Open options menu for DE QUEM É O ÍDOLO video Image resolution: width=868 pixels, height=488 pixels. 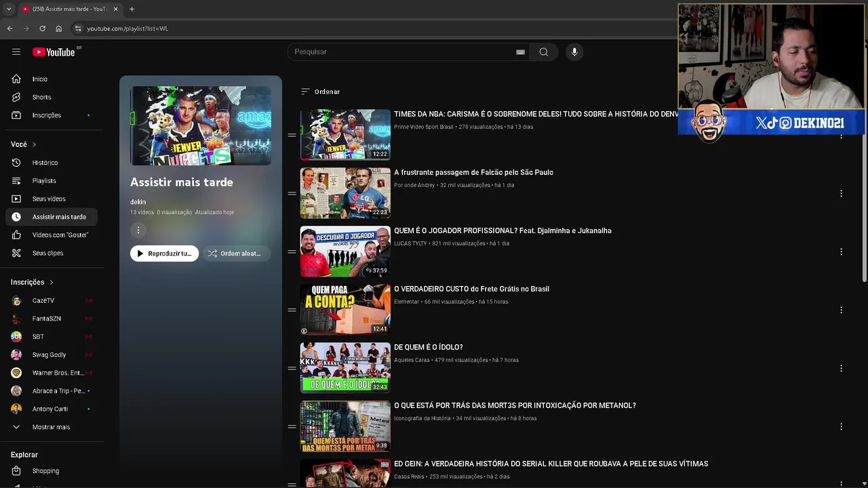[x=841, y=368]
